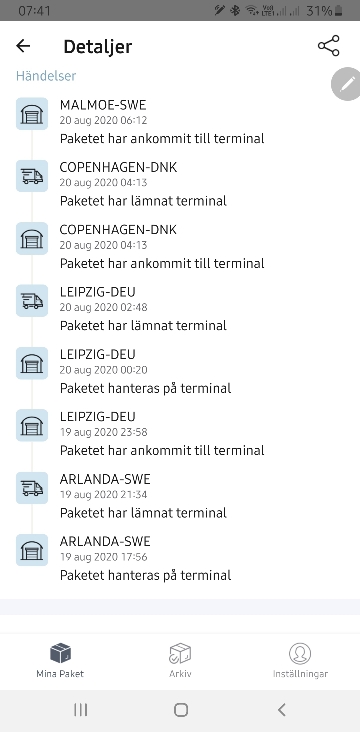Tap terminal icon for Leipzig 23:58 arrival
360x732 pixels.
[x=32, y=425]
